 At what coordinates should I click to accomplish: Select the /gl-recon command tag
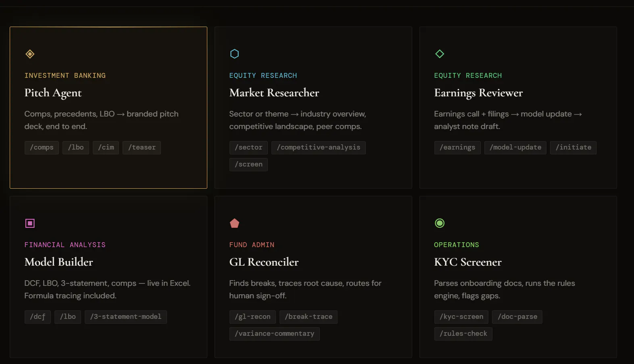click(252, 317)
